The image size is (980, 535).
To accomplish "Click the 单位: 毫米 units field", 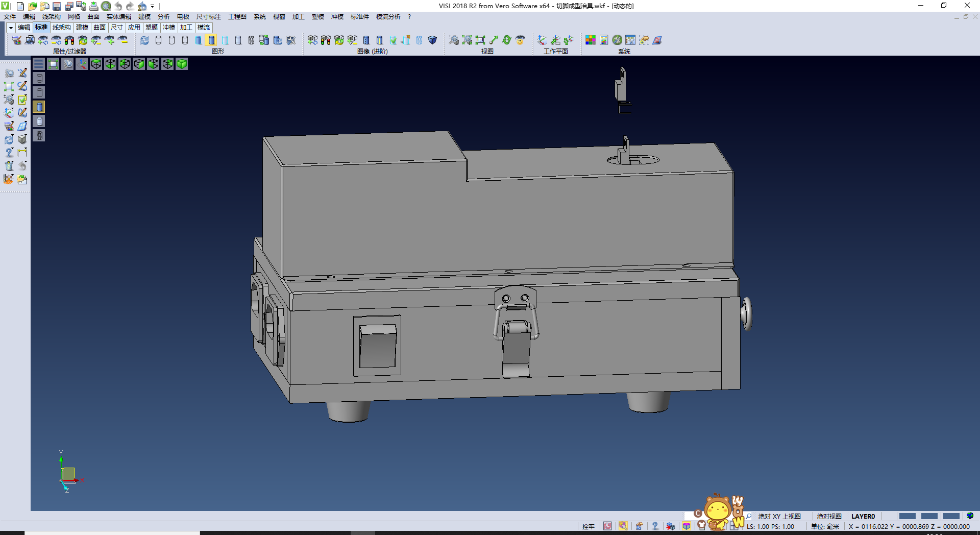I will 825,526.
